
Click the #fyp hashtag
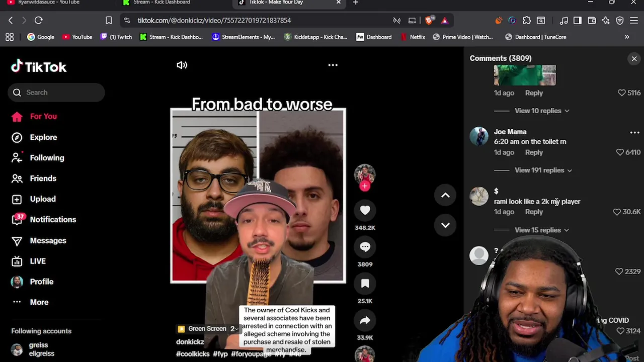click(220, 354)
